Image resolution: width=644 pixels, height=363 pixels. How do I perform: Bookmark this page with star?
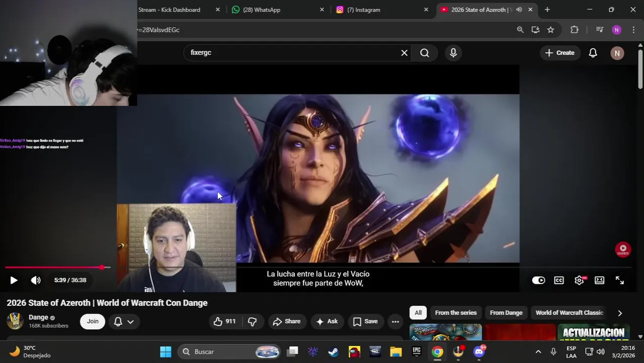click(x=551, y=30)
